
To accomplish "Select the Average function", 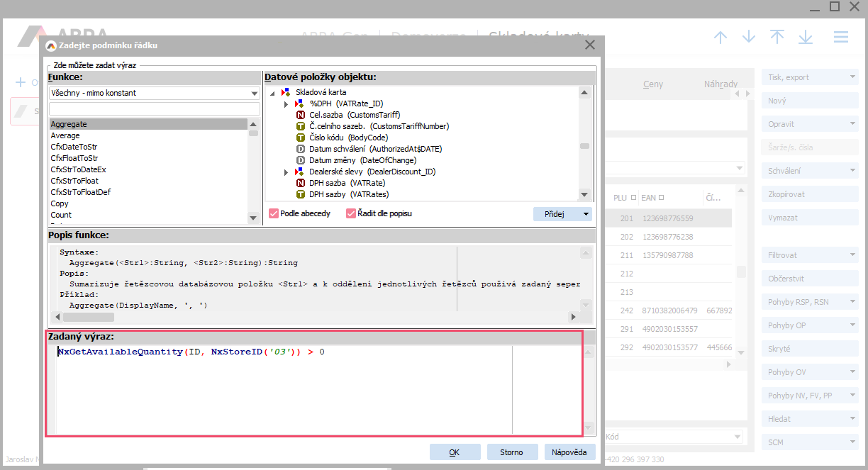I will click(x=148, y=135).
